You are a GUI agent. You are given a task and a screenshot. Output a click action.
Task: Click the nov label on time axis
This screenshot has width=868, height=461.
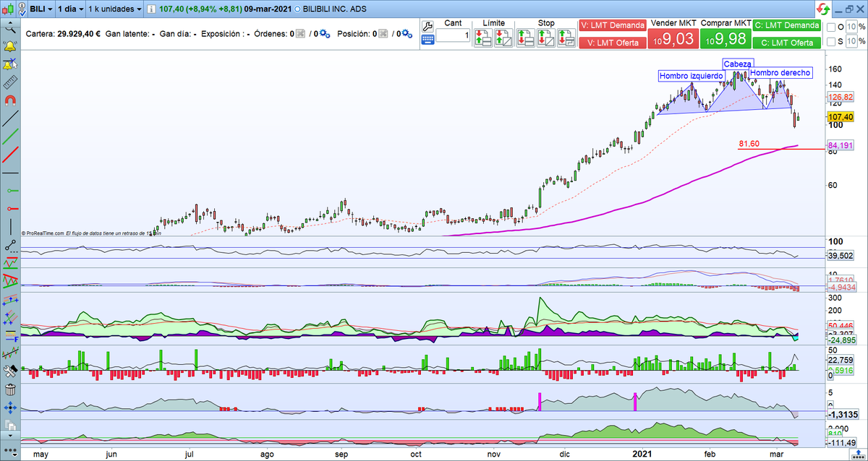493,454
